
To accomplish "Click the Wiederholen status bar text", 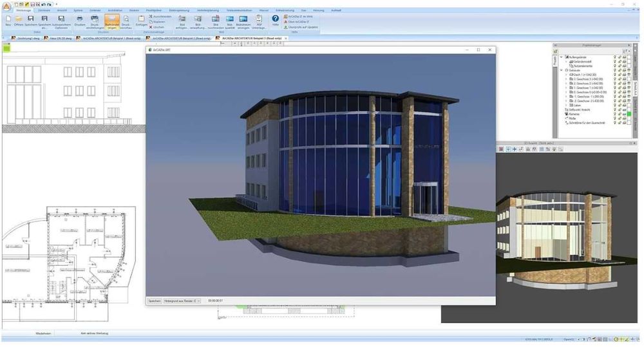I will point(43,333).
